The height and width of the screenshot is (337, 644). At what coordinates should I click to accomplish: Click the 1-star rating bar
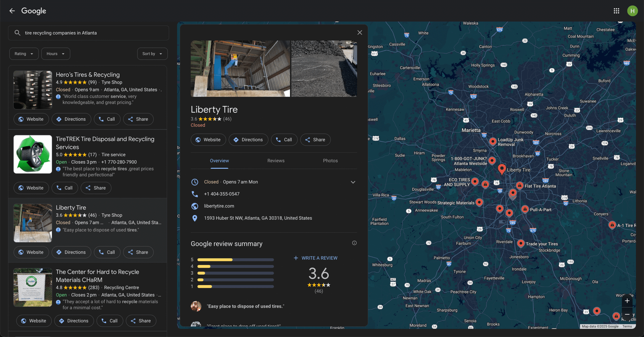[235, 286]
